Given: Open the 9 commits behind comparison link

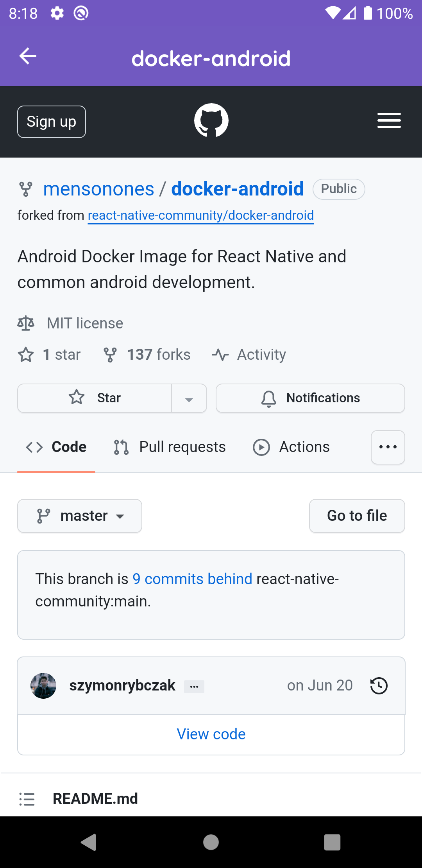Looking at the screenshot, I should tap(193, 579).
